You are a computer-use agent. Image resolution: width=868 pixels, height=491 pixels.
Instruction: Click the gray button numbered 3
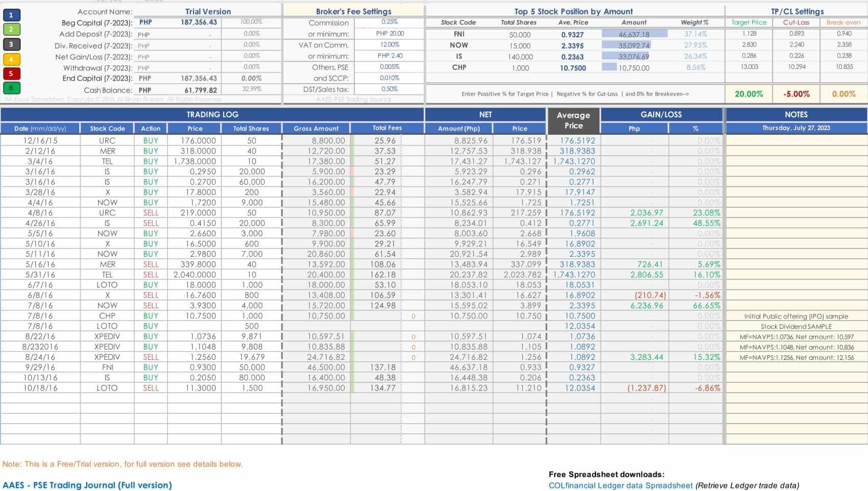(11, 44)
